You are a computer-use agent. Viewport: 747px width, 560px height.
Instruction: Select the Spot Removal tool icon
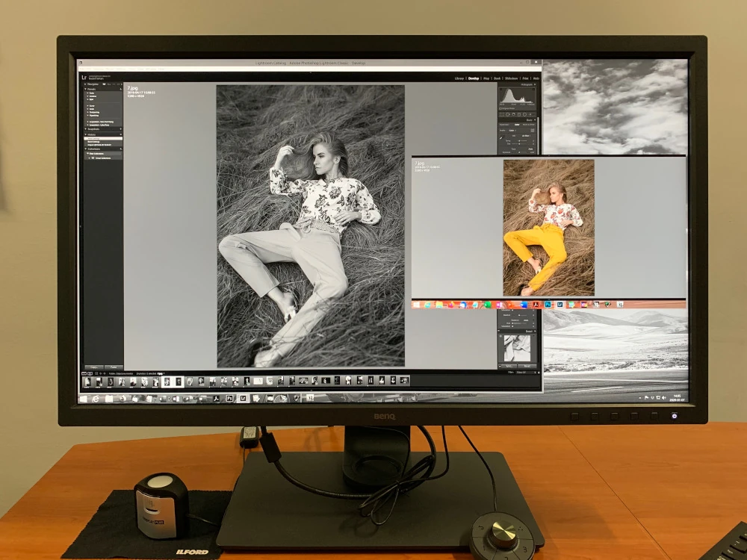coord(508,114)
